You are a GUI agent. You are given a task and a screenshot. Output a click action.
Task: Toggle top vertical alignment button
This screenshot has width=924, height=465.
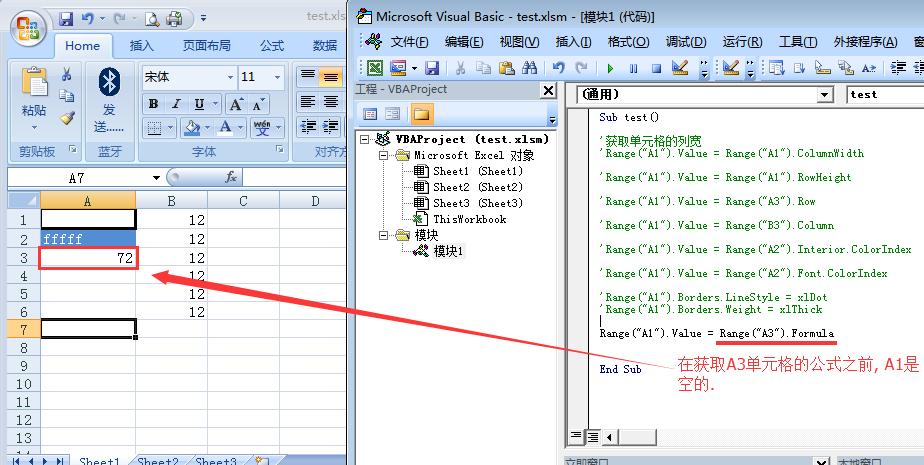[x=308, y=77]
